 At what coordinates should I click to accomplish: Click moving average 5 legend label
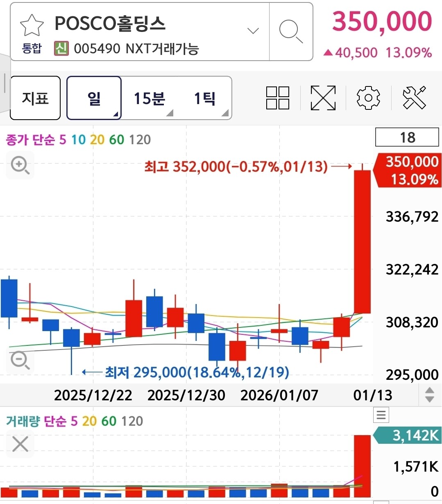click(x=63, y=140)
